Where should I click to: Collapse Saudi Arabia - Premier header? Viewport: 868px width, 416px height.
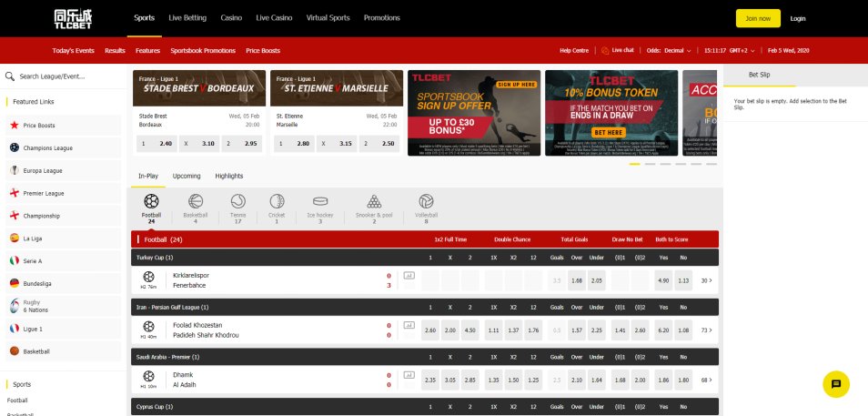click(425, 357)
